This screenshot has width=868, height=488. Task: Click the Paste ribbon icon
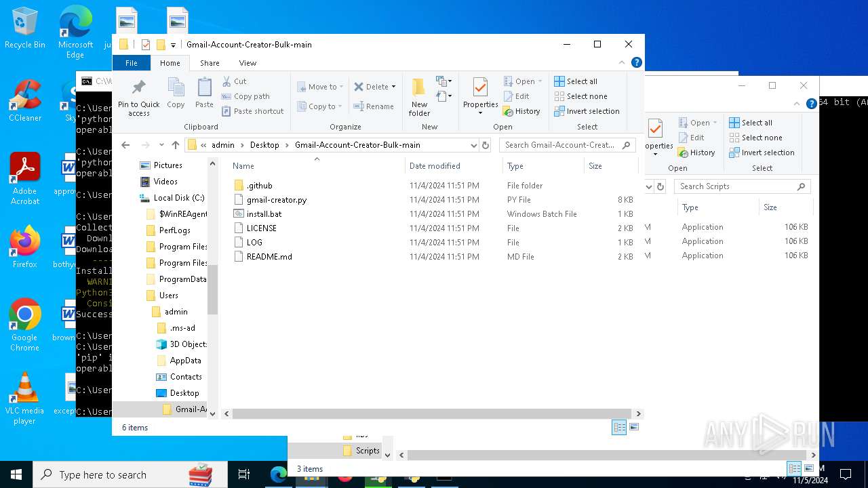pos(204,93)
